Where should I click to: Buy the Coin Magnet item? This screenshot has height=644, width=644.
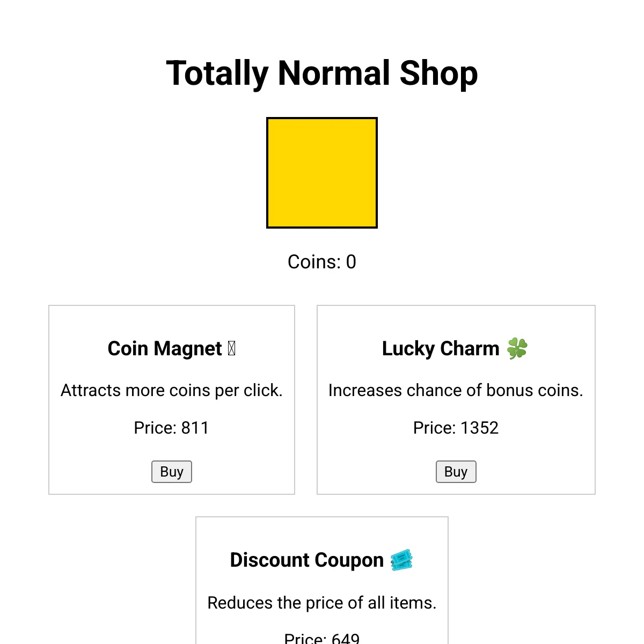click(x=172, y=472)
